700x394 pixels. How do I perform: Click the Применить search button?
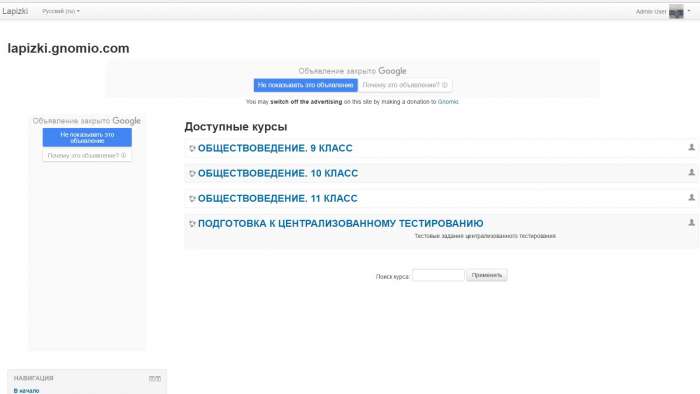pyautogui.click(x=487, y=275)
